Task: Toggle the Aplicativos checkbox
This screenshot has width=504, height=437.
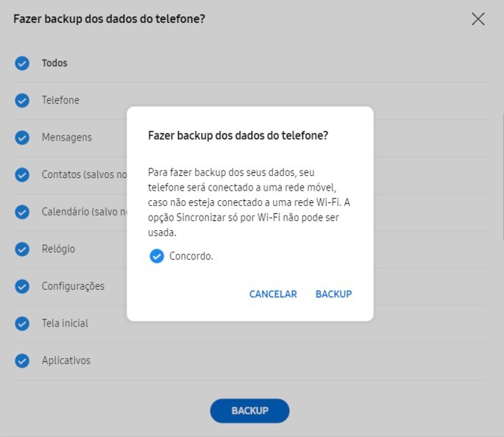Action: pyautogui.click(x=22, y=360)
